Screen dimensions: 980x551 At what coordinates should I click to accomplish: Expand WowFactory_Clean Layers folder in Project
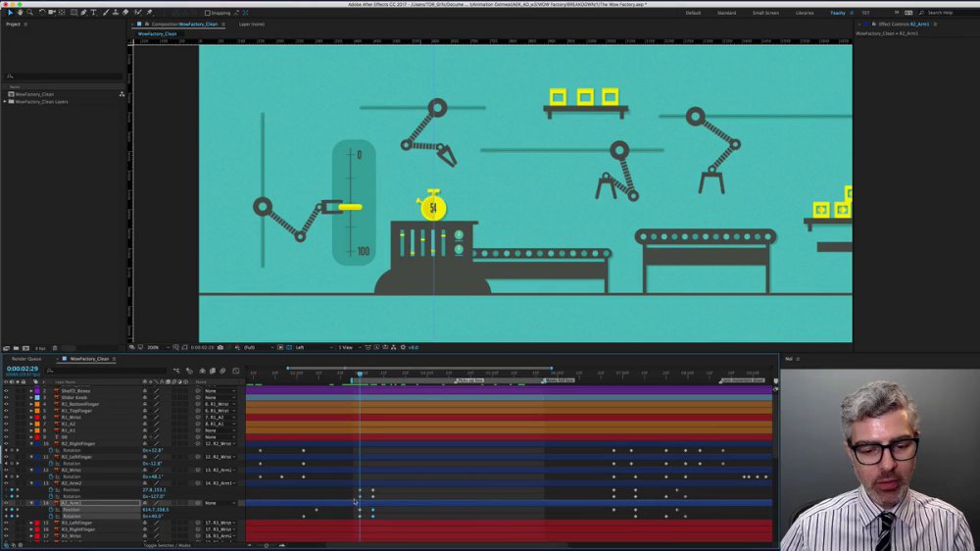tap(5, 101)
